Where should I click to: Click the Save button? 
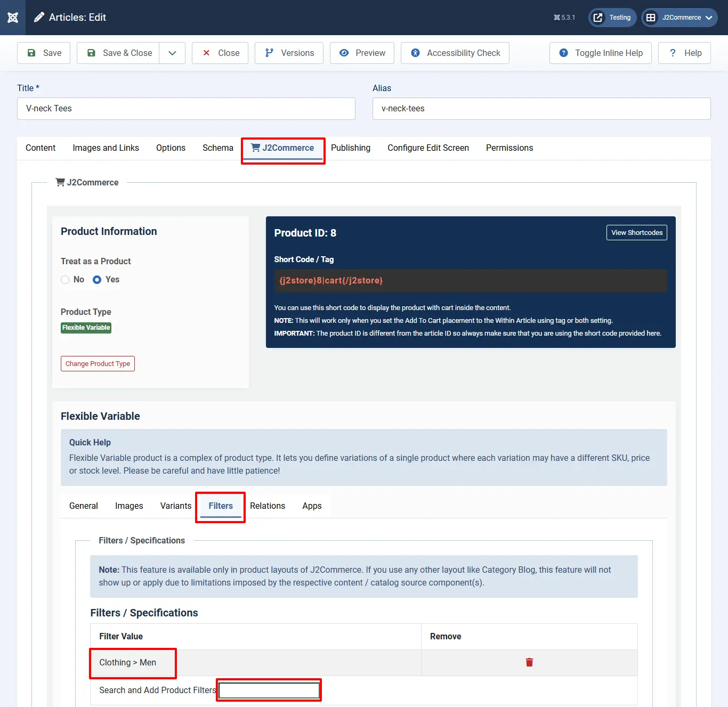click(x=44, y=53)
